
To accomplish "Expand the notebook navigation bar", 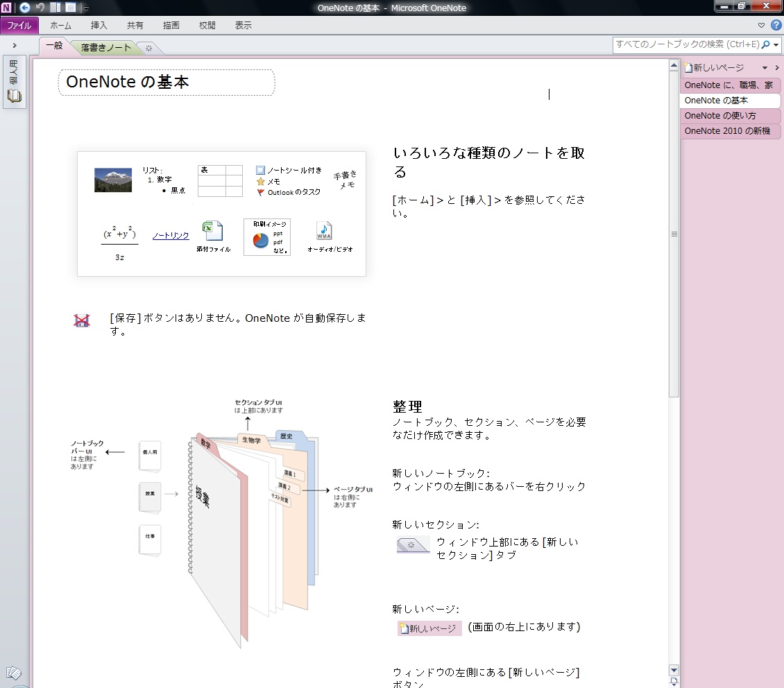I will [15, 46].
